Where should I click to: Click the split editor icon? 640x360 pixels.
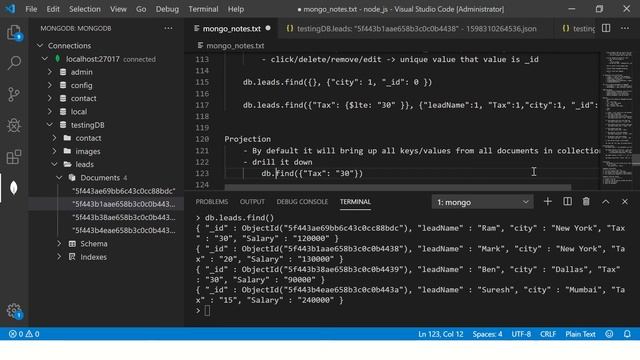pos(606,28)
